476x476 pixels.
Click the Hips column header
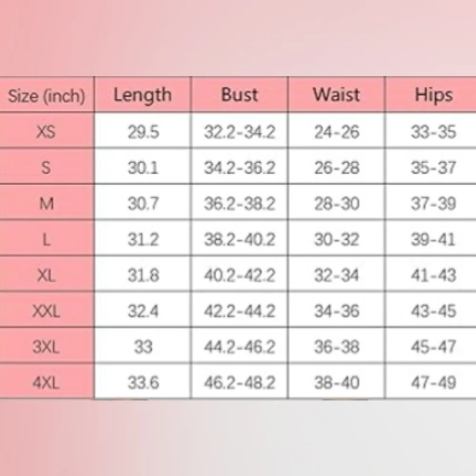[433, 95]
